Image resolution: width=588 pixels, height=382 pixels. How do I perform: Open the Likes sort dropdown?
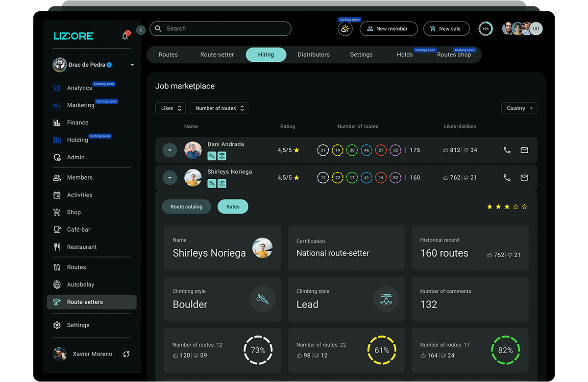(x=171, y=108)
